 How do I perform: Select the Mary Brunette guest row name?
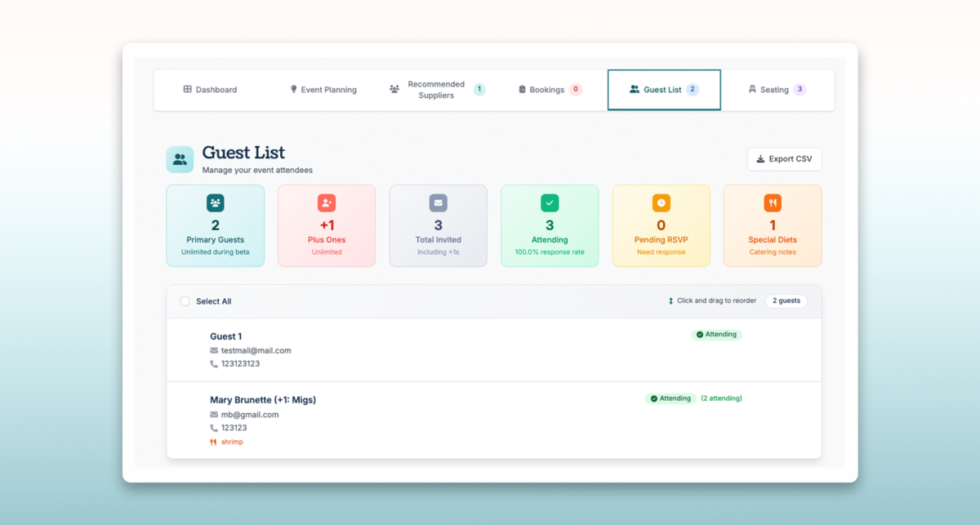[262, 400]
